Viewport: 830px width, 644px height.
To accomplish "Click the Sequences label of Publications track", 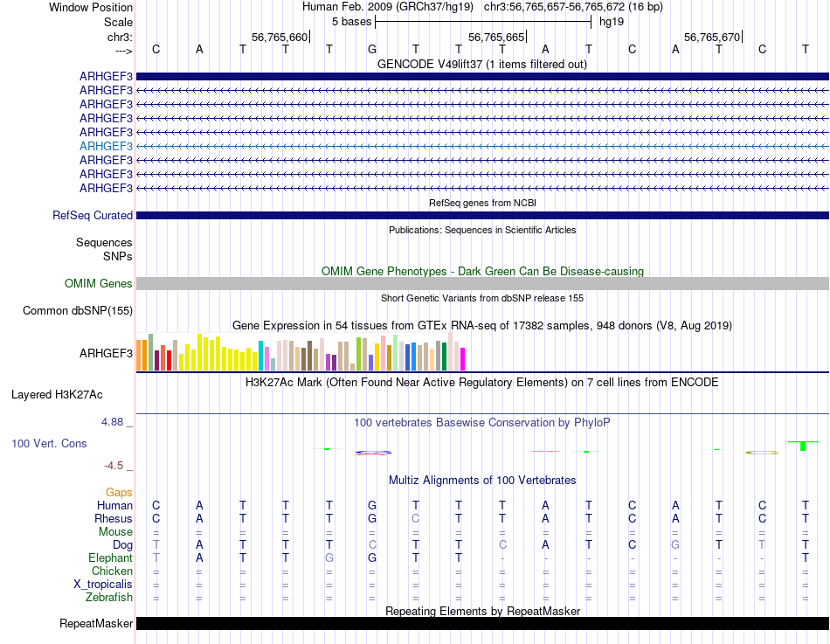I will [104, 243].
